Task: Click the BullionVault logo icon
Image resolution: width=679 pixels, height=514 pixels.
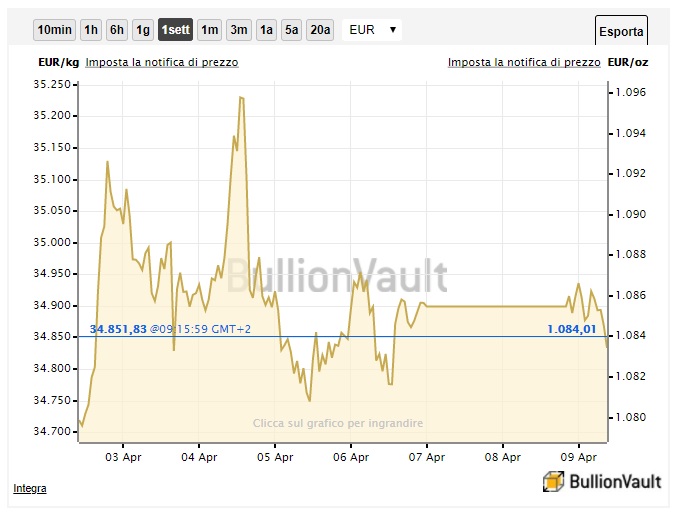Action: click(553, 482)
